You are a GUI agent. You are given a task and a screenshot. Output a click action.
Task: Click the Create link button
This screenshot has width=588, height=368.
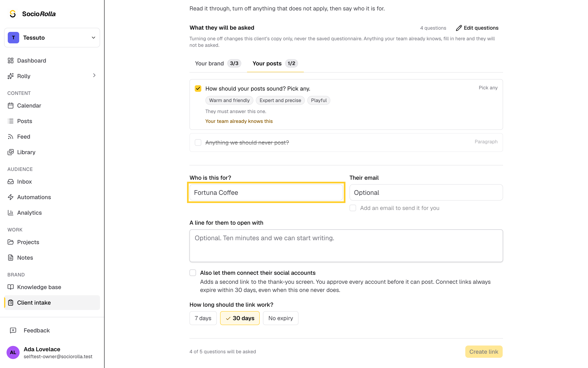tap(484, 351)
